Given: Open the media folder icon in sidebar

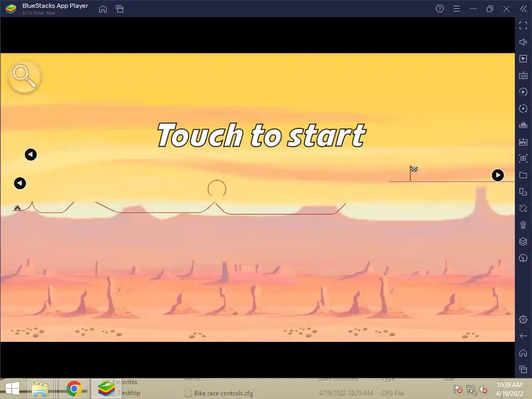Looking at the screenshot, I should (x=523, y=175).
